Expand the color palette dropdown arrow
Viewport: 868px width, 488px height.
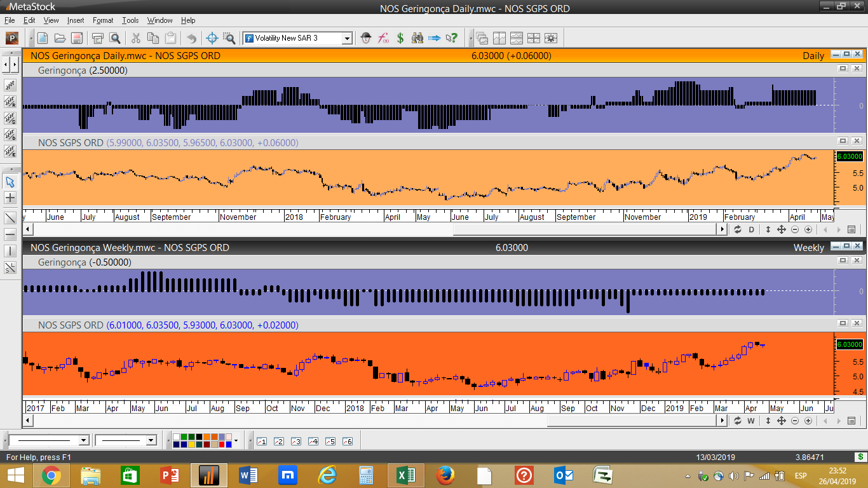(236, 440)
